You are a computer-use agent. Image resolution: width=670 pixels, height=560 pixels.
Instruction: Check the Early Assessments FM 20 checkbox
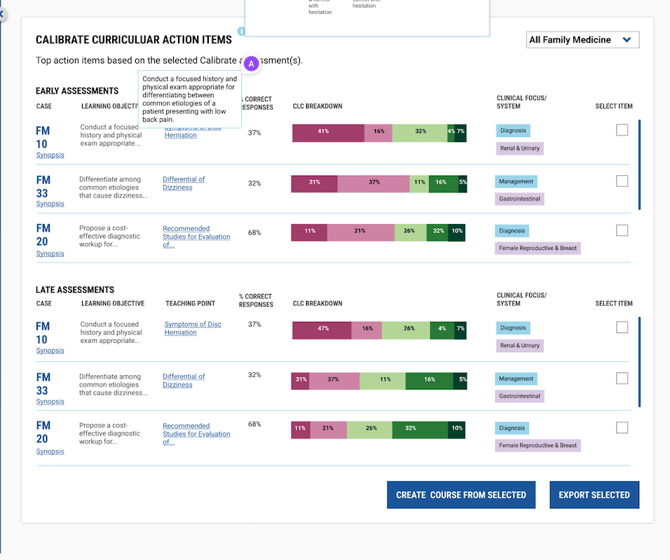(622, 230)
